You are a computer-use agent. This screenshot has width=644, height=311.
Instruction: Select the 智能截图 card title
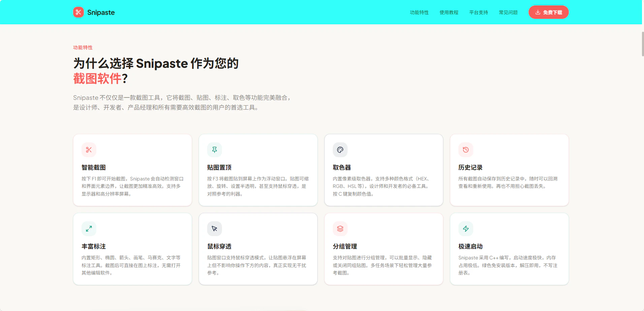tap(94, 168)
